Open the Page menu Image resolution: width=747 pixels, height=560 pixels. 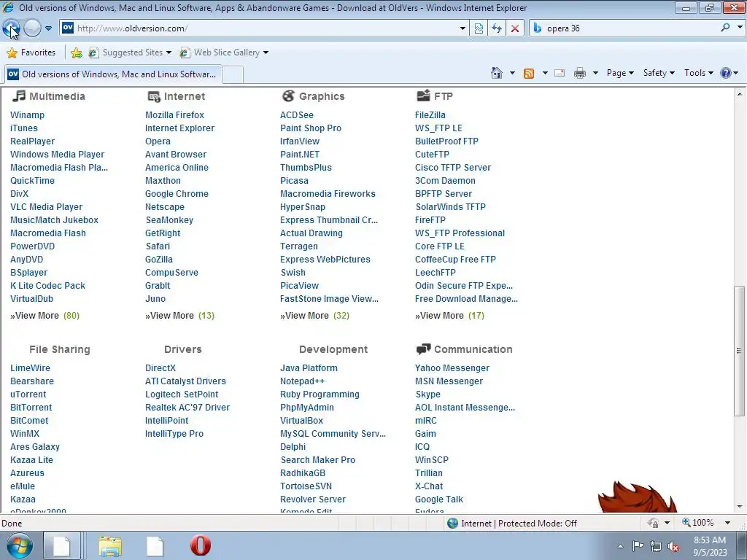[620, 73]
